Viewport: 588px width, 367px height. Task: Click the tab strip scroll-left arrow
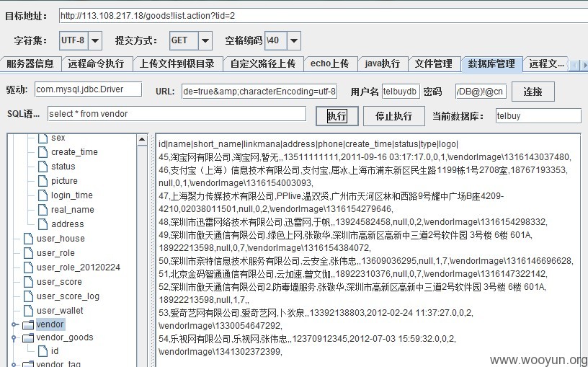pos(574,66)
